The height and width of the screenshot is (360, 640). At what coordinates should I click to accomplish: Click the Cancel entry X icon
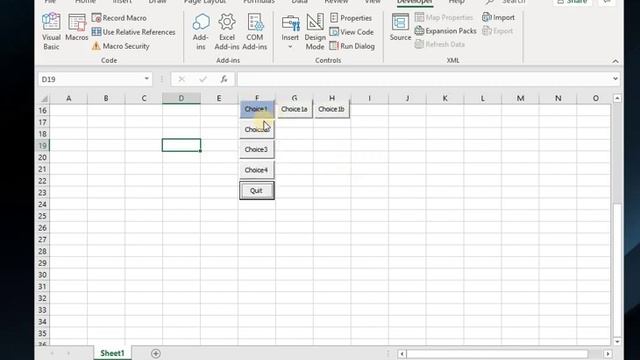182,79
